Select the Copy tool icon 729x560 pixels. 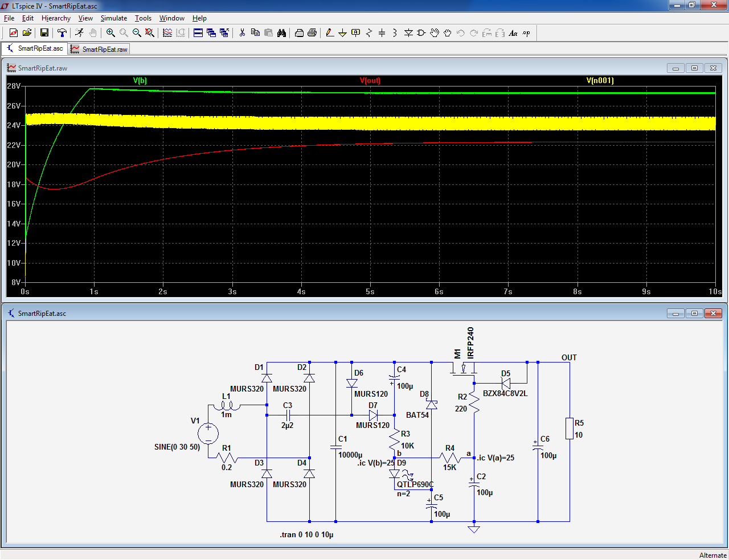tap(255, 33)
